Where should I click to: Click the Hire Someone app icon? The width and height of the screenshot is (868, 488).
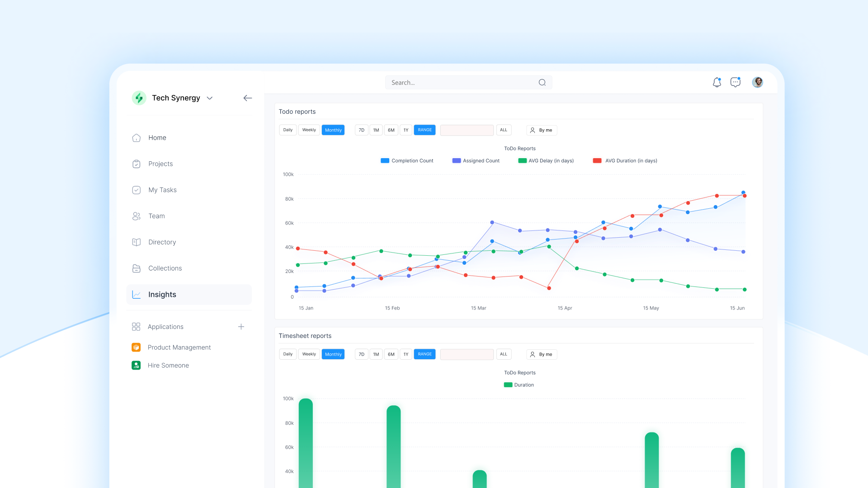[x=136, y=366]
